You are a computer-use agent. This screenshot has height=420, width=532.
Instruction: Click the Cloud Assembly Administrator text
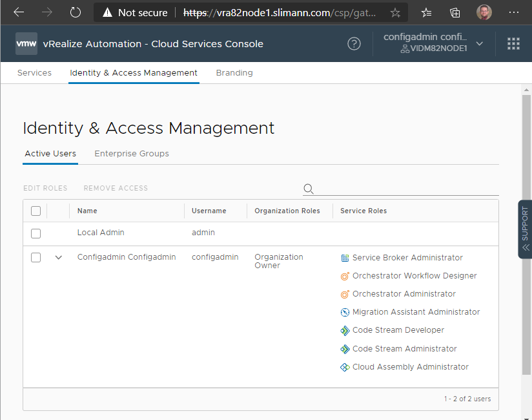click(x=411, y=367)
